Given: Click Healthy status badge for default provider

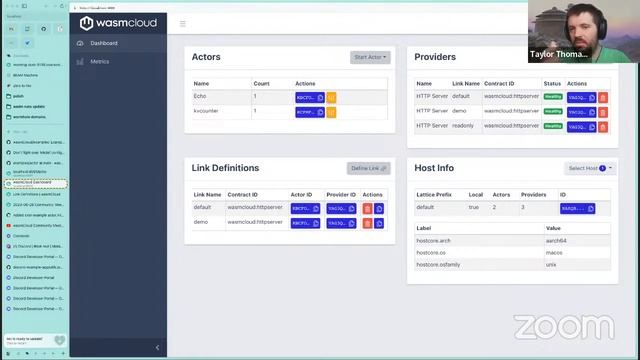Looking at the screenshot, I should point(553,97).
